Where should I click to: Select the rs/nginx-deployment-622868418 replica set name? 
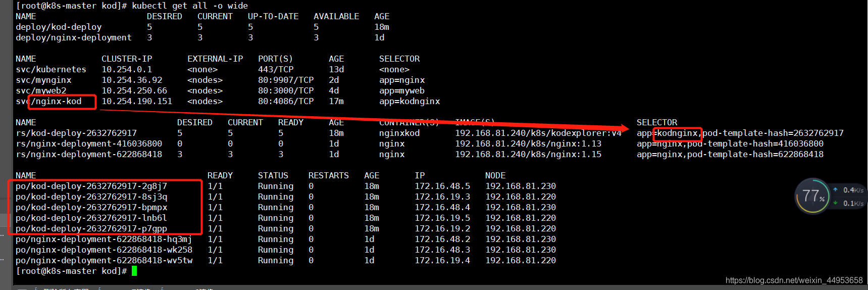(89, 154)
